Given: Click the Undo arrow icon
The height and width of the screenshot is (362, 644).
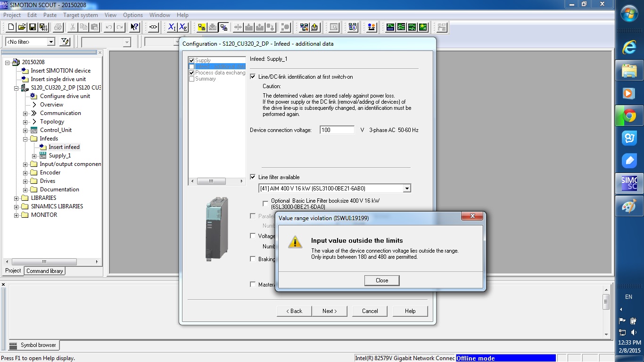Looking at the screenshot, I should point(109,27).
